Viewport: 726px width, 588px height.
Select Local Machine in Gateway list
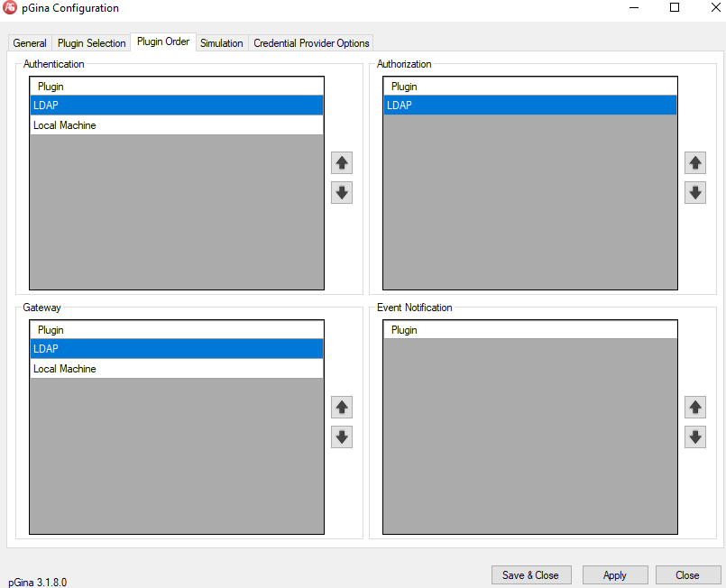pos(177,369)
